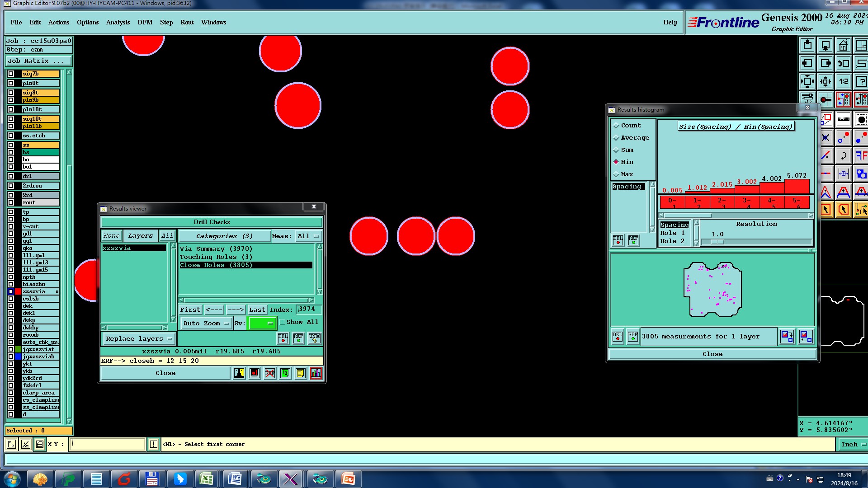Enable the Show All checkbox

(x=283, y=322)
